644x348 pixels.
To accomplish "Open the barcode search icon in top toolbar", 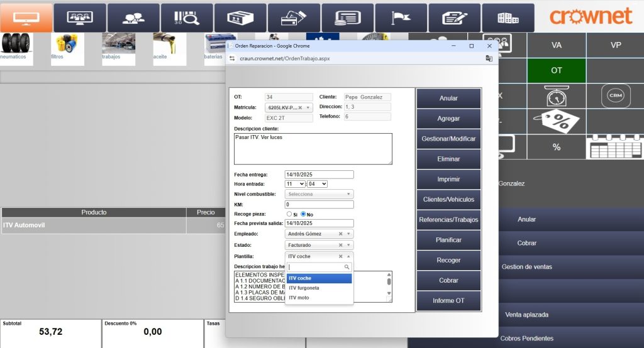I will pos(187,18).
